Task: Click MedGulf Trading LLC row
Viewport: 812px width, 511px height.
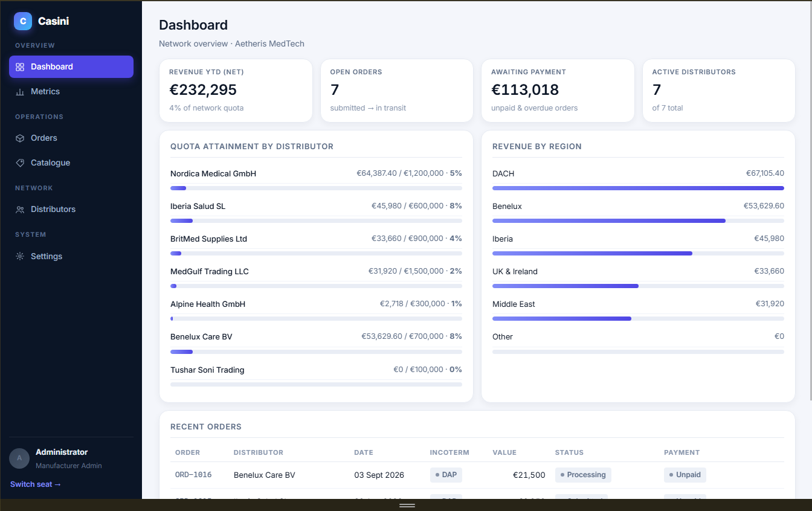Action: pyautogui.click(x=316, y=277)
